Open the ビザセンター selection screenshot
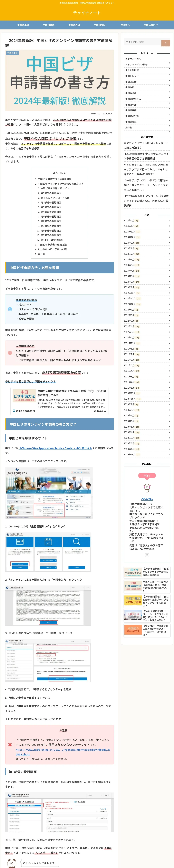The height and width of the screenshot is (868, 174). coord(48,660)
